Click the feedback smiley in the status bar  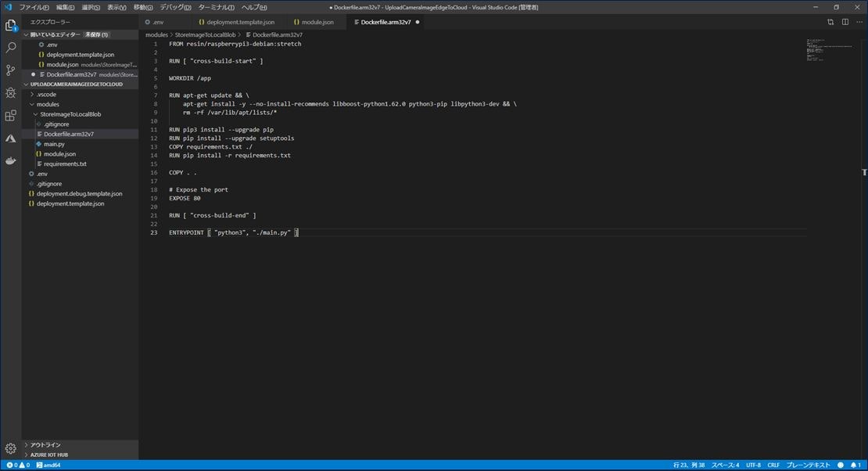point(841,465)
